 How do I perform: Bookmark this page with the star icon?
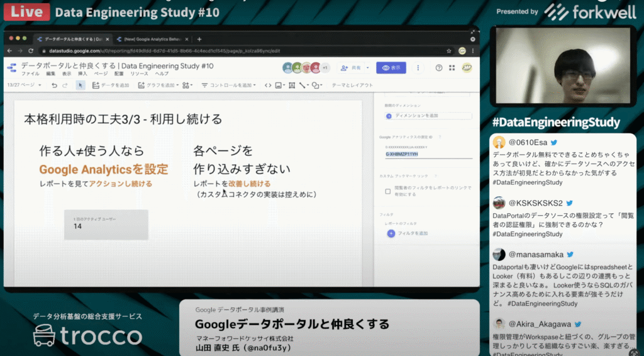[x=448, y=51]
